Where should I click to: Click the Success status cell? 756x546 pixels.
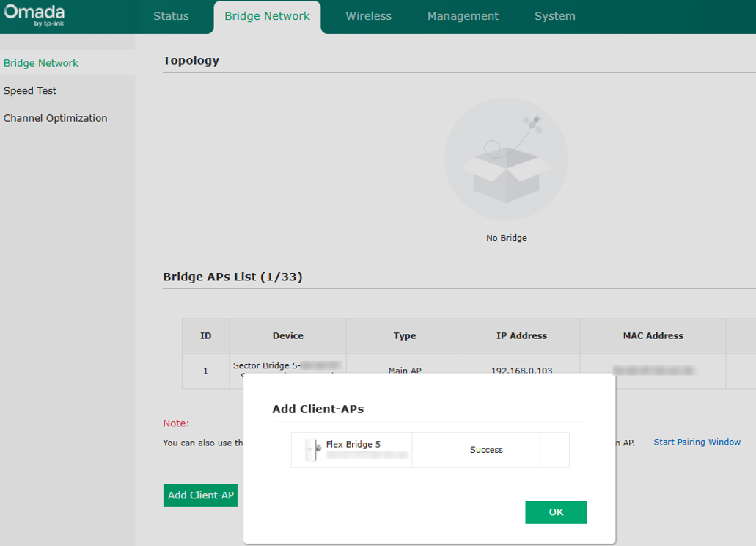tap(476, 450)
